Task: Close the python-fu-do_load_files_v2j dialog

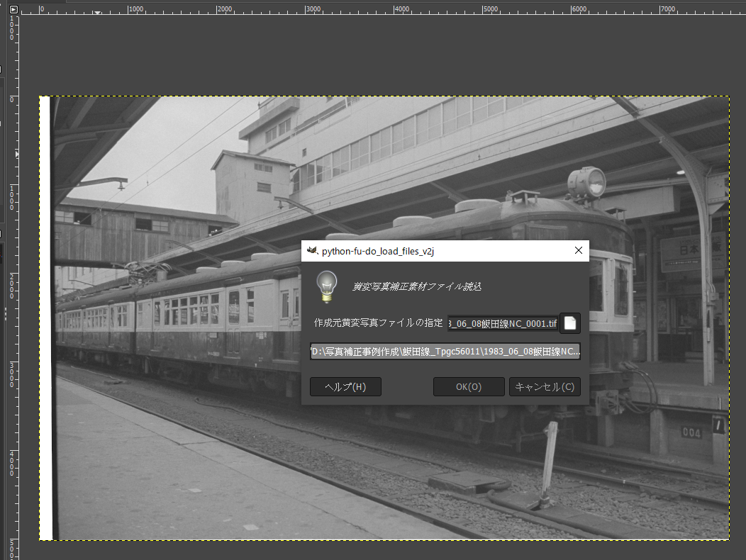Action: (x=579, y=250)
